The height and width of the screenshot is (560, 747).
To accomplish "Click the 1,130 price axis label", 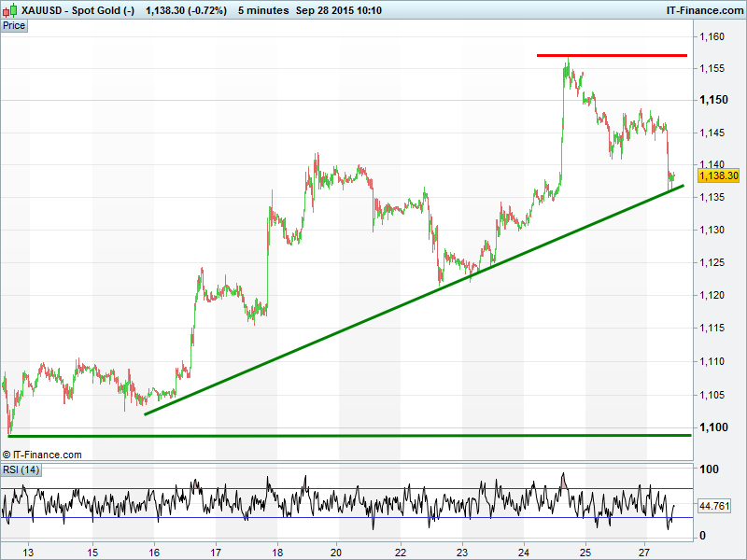I will pyautogui.click(x=712, y=230).
